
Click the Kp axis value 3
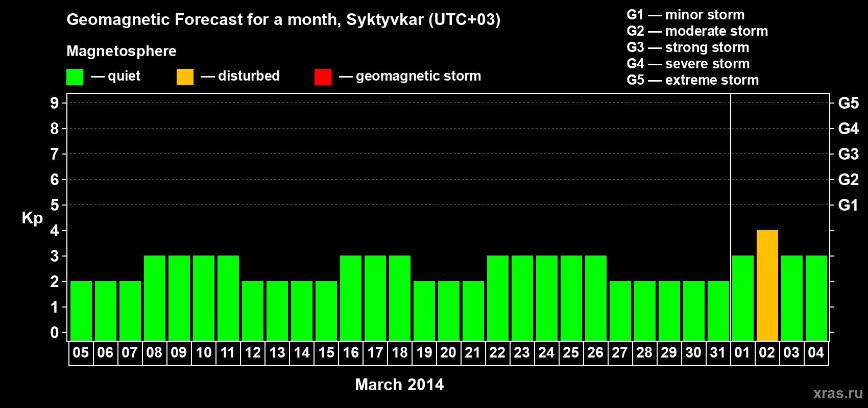[55, 256]
